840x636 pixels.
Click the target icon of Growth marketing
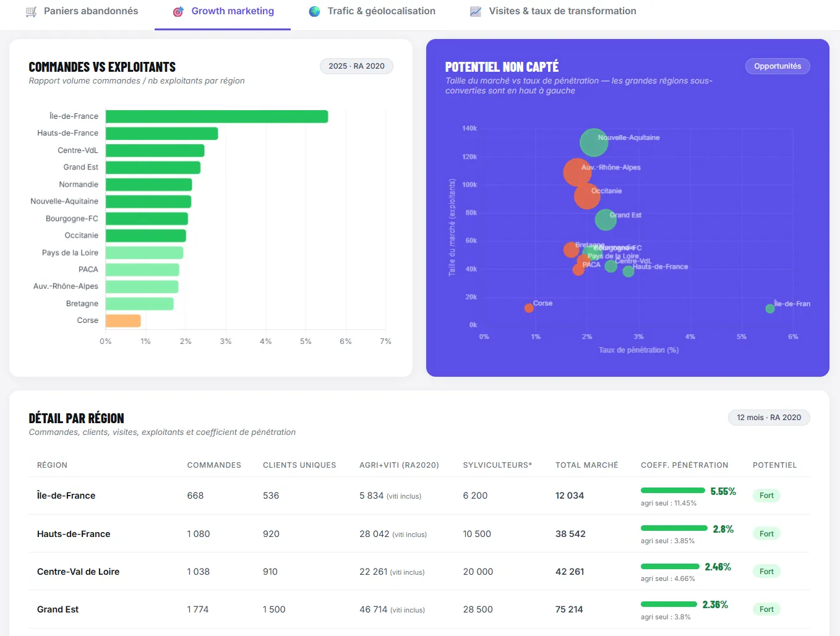tap(178, 12)
